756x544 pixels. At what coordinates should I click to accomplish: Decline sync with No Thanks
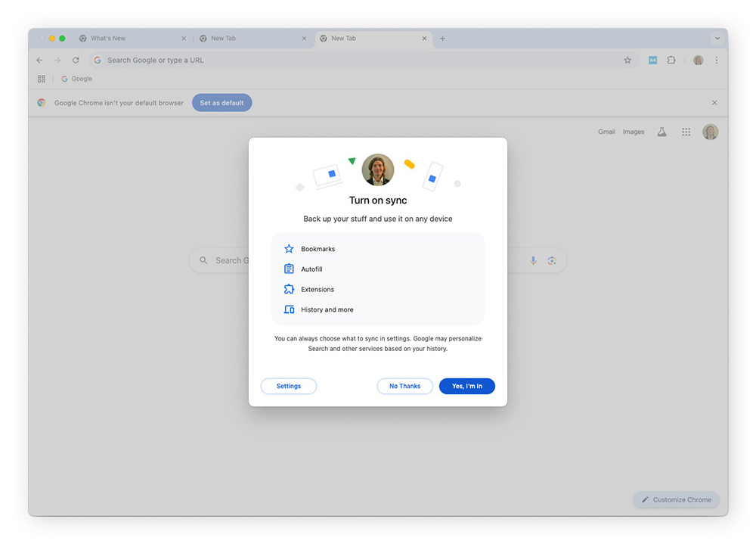(405, 386)
